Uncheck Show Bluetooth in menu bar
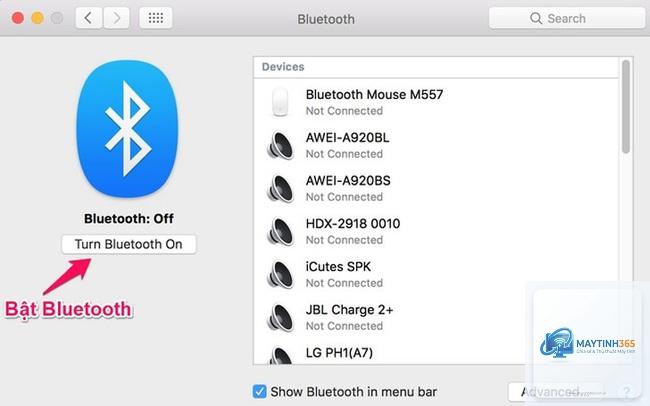 click(260, 391)
